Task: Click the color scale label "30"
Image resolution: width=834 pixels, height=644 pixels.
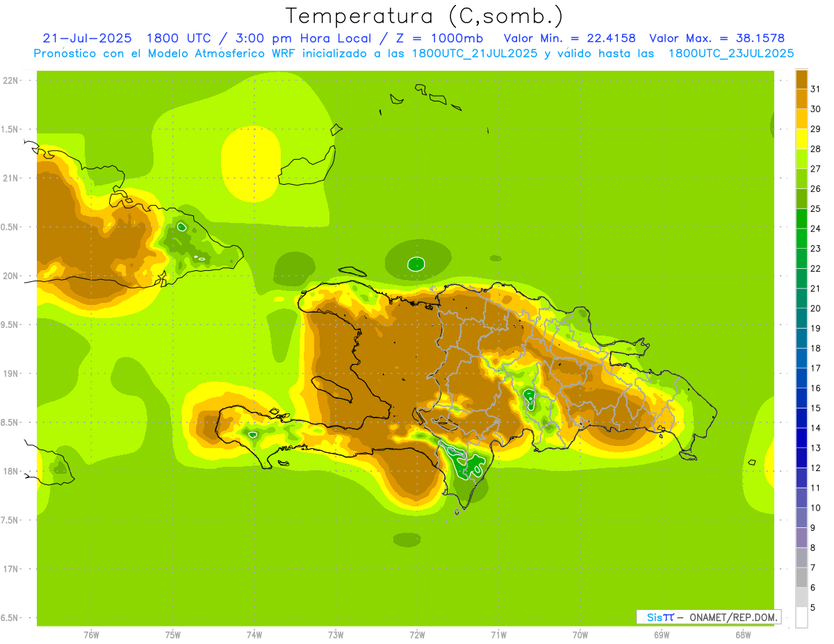Action: tap(815, 109)
